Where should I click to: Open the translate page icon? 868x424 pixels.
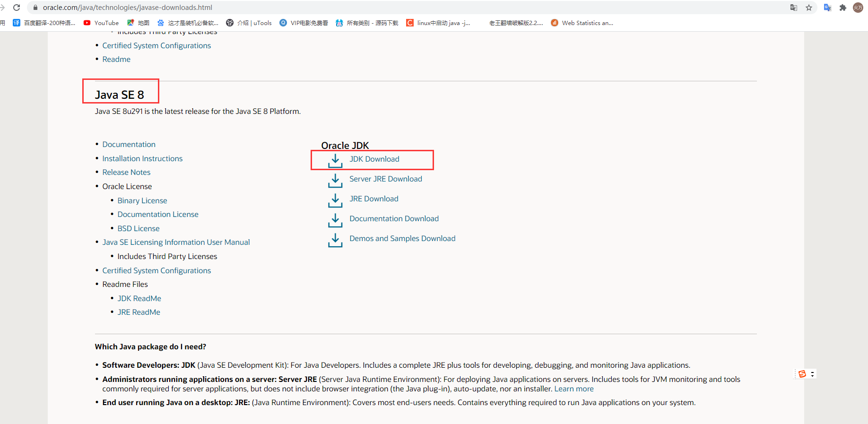click(x=794, y=8)
